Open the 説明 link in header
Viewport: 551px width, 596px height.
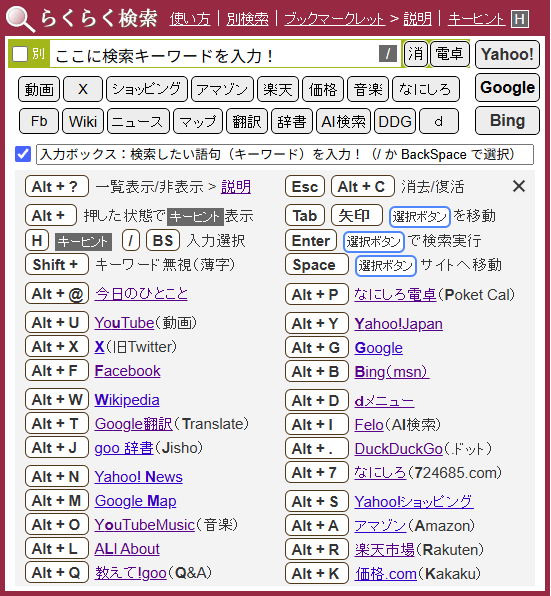(x=417, y=19)
